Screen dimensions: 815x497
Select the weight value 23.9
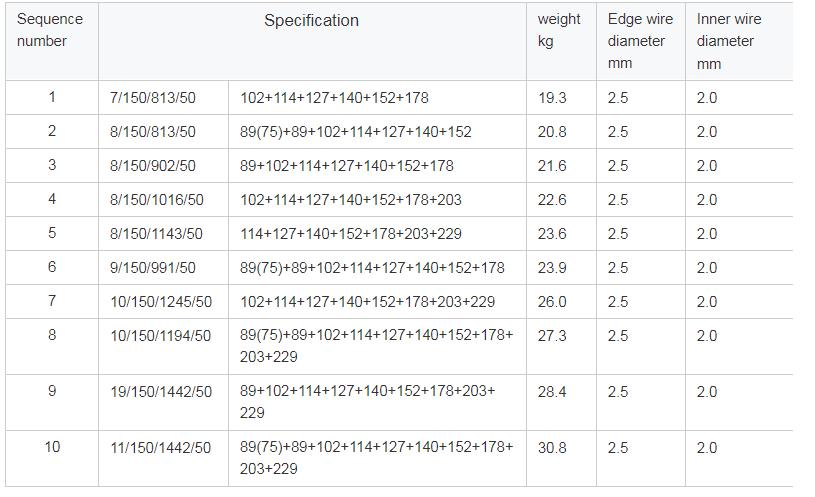tap(561, 268)
